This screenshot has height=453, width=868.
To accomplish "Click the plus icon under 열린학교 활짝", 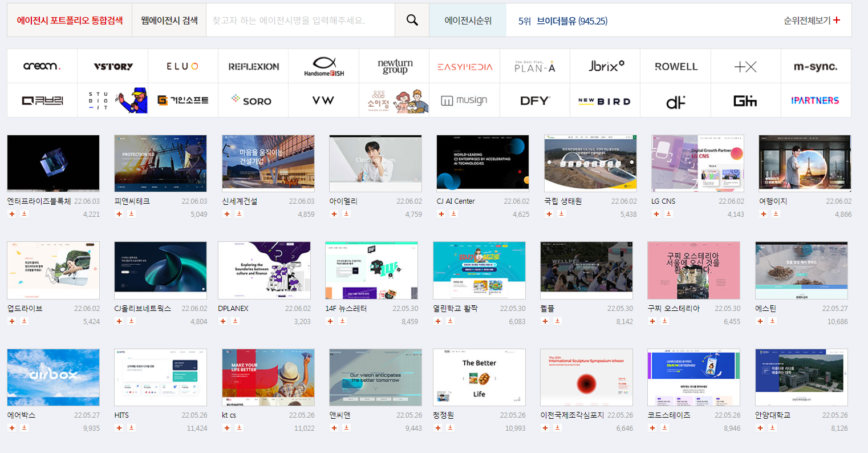I will tap(438, 321).
